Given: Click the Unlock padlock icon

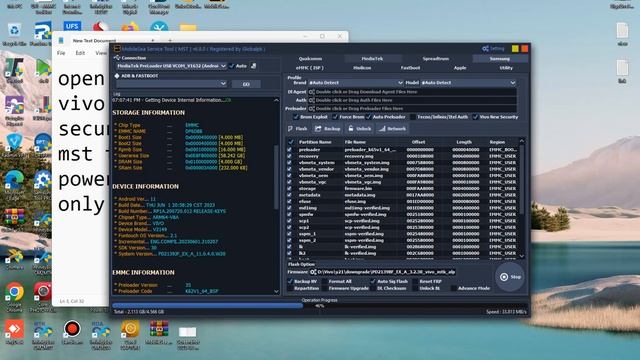Looking at the screenshot, I should pyautogui.click(x=351, y=129).
